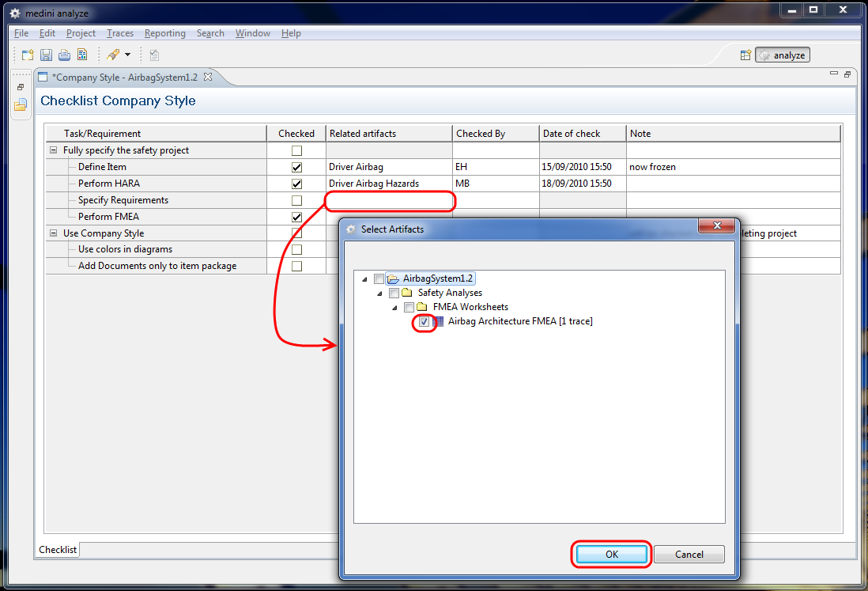Open the Search menu

pyautogui.click(x=210, y=33)
